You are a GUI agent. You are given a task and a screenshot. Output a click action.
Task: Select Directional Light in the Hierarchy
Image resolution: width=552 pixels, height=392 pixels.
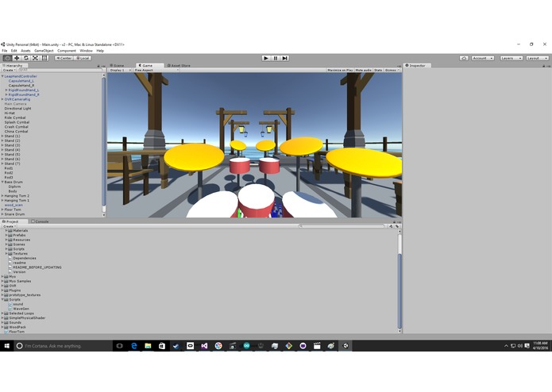[17, 109]
